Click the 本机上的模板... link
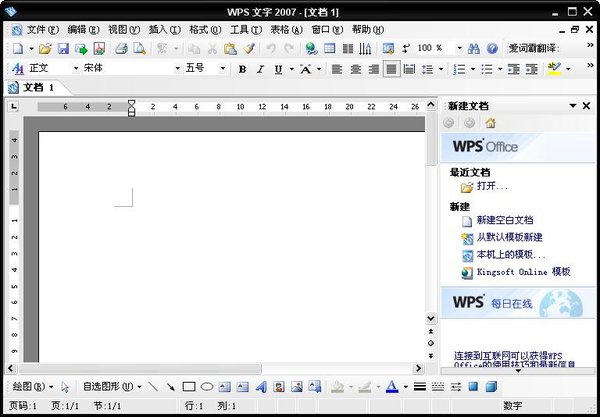Viewport: 600px width, 417px height. (511, 254)
